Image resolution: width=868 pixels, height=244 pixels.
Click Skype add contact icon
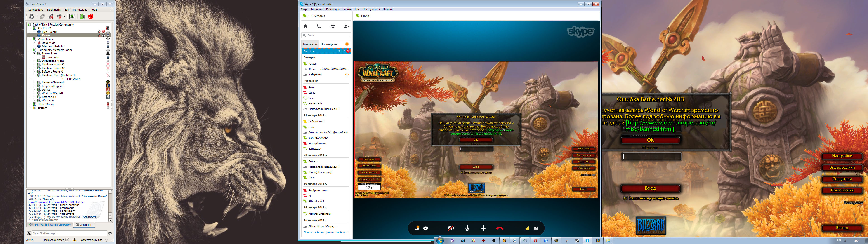click(347, 26)
